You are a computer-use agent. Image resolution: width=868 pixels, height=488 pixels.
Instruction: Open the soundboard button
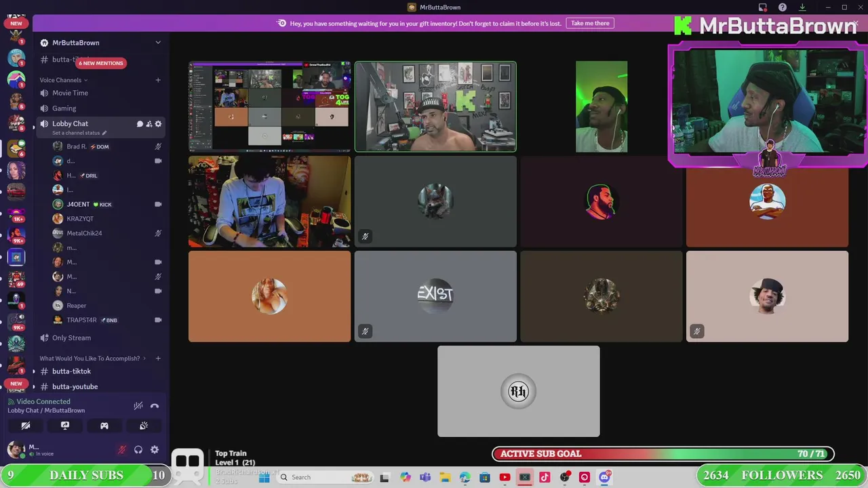tap(144, 426)
